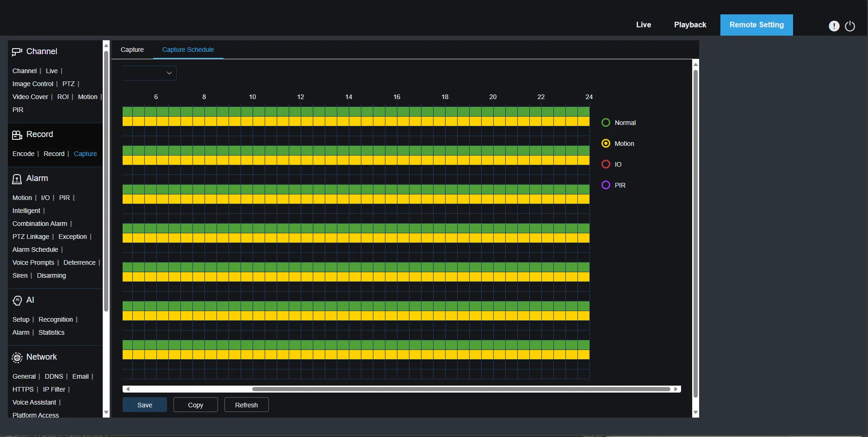Screen dimensions: 868x437
Task: Open the Alarm Schedule link
Action: (36, 250)
